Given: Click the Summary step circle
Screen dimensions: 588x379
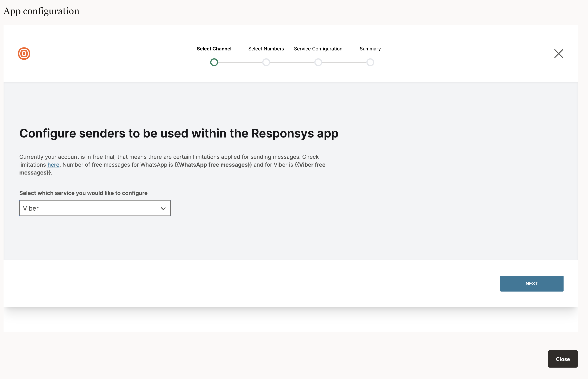Looking at the screenshot, I should coord(370,62).
